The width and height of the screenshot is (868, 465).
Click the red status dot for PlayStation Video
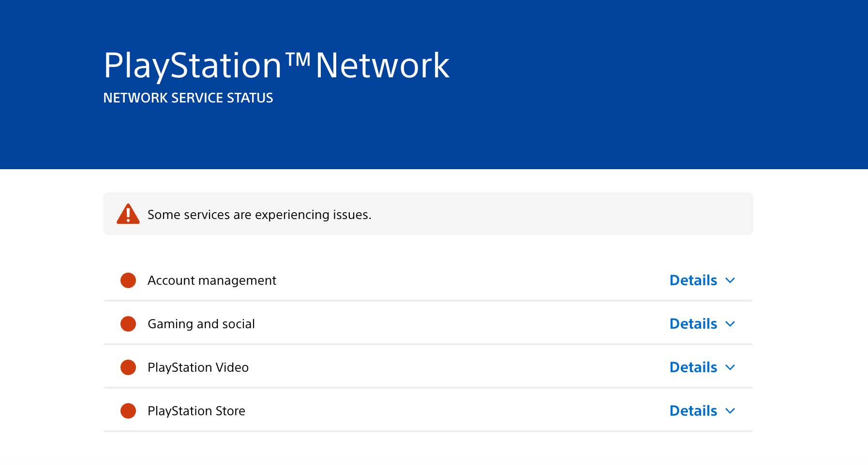click(x=128, y=367)
